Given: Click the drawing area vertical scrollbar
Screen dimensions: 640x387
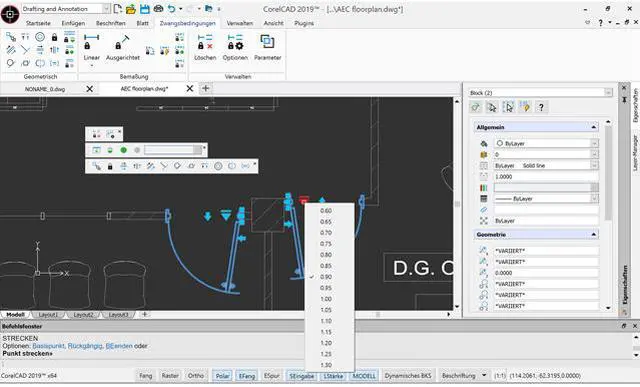Looking at the screenshot, I should (x=457, y=204).
